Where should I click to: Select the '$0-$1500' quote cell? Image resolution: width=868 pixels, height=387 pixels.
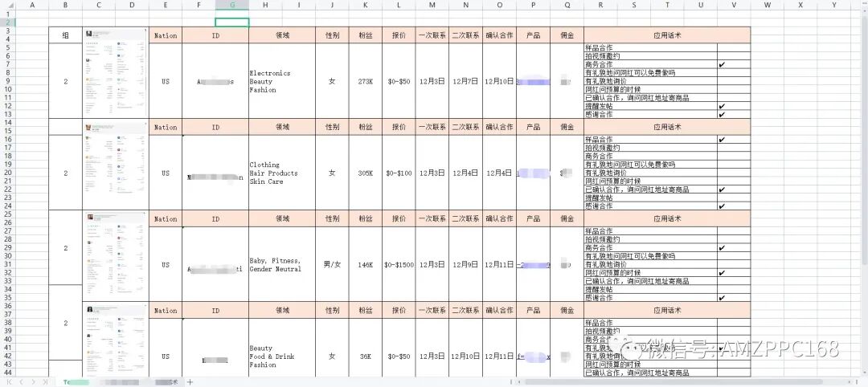[x=399, y=265]
